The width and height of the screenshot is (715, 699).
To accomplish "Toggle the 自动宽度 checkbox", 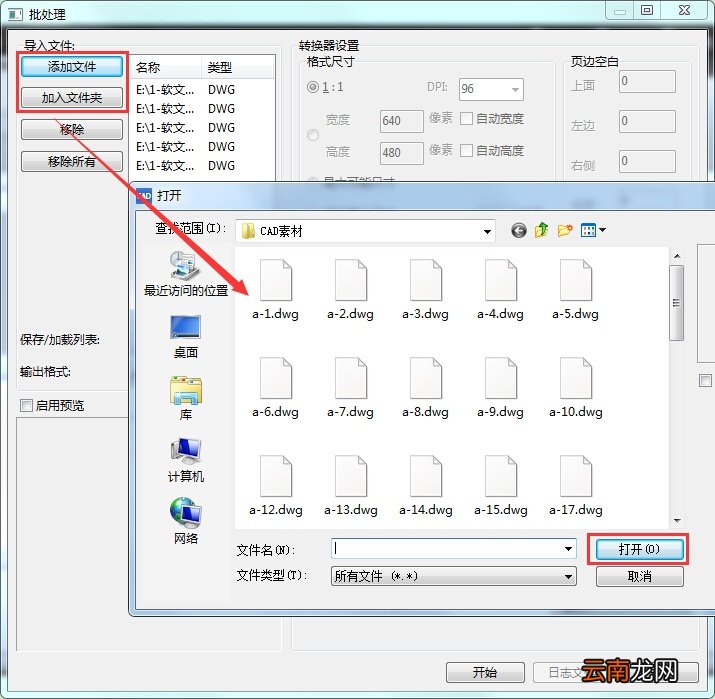I will pyautogui.click(x=466, y=119).
